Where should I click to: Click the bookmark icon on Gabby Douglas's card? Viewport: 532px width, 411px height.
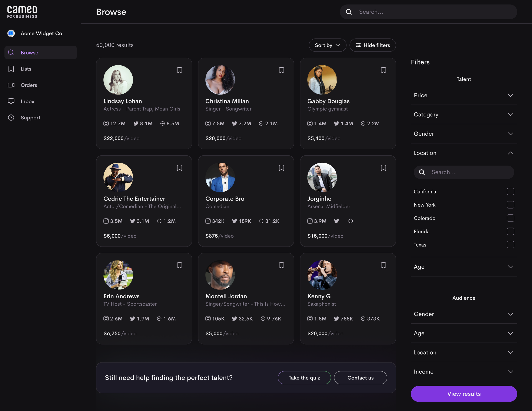pos(383,70)
